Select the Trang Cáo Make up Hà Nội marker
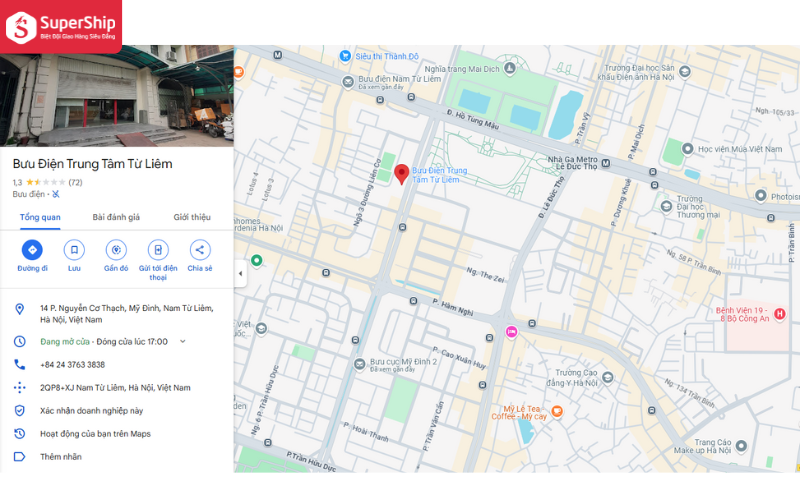Screen dimensions: 800x500 click(741, 446)
